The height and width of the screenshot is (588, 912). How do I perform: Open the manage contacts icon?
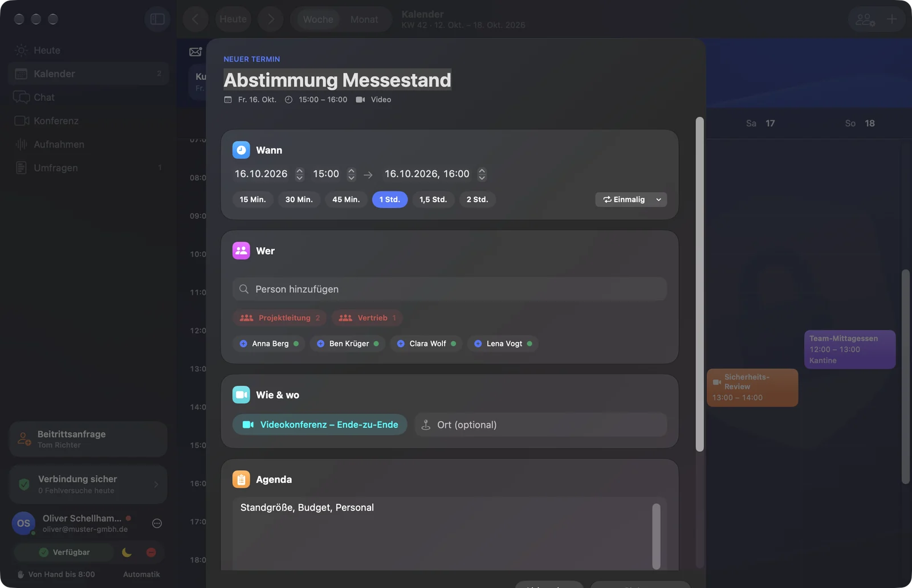[x=865, y=19]
